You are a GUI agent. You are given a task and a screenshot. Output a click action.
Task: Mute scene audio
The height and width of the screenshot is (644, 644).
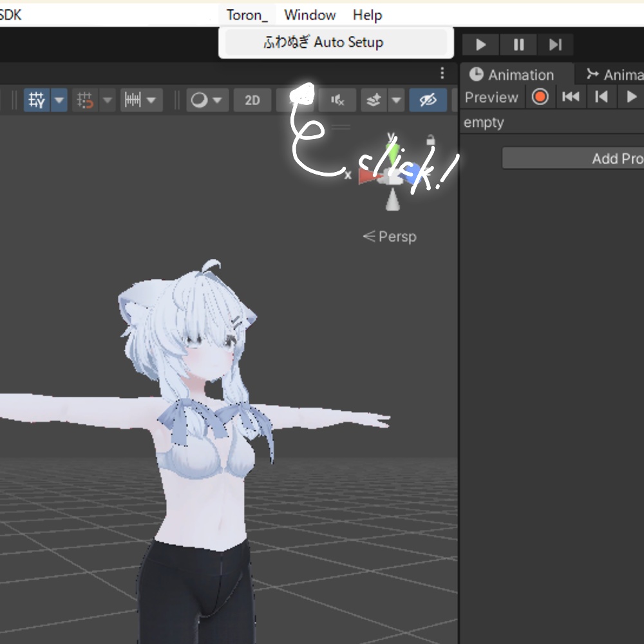pyautogui.click(x=337, y=100)
